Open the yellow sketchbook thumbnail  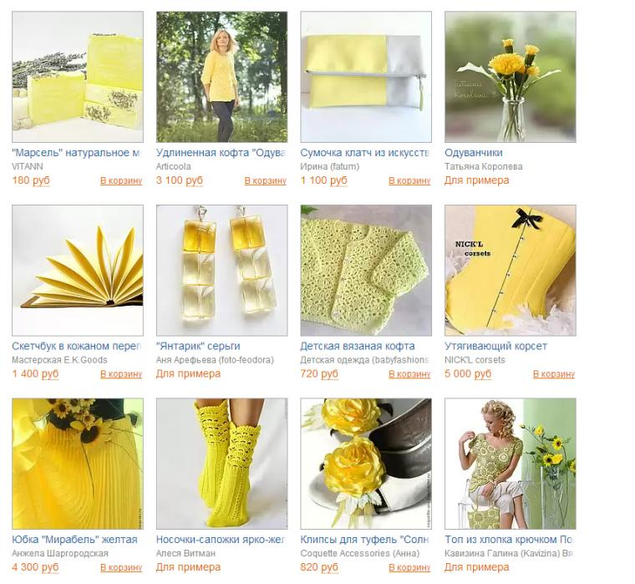(x=78, y=271)
